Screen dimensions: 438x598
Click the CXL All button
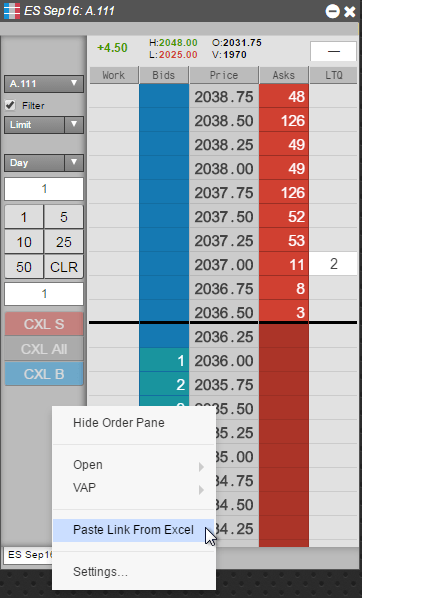44,349
